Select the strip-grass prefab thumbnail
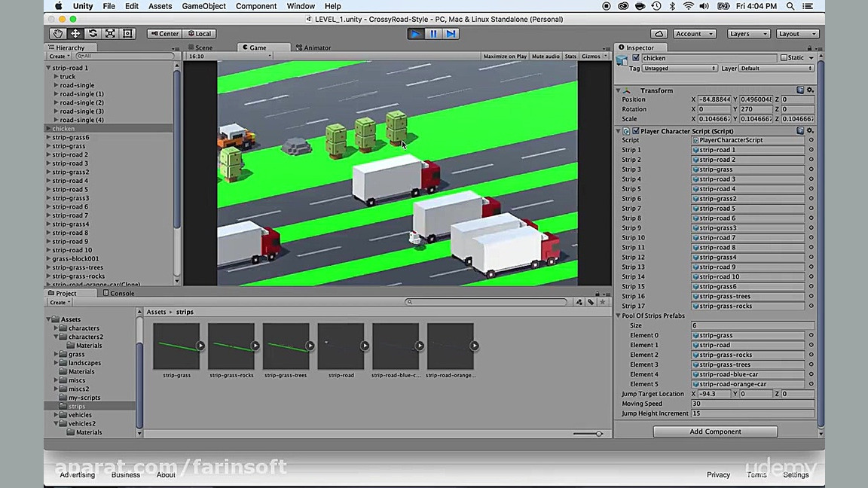 (176, 346)
